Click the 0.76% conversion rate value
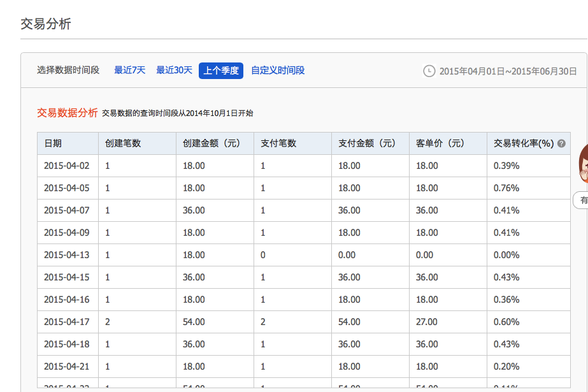Image resolution: width=588 pixels, height=392 pixels. (x=506, y=188)
